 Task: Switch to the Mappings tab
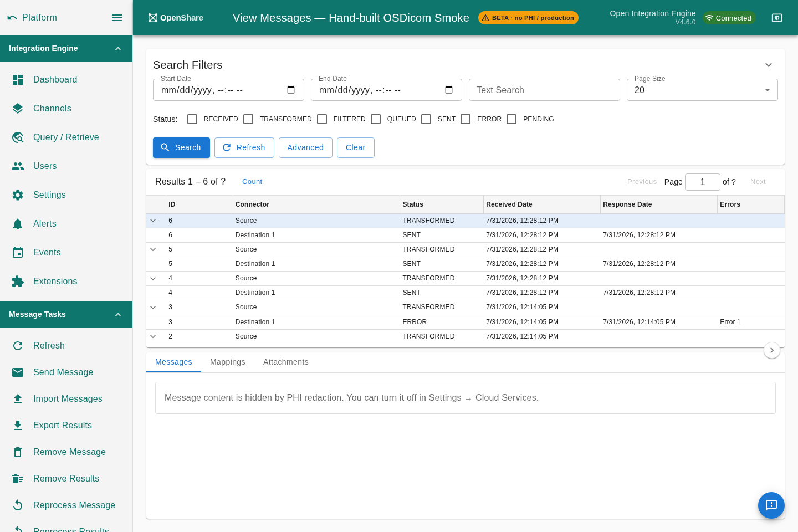pos(228,362)
